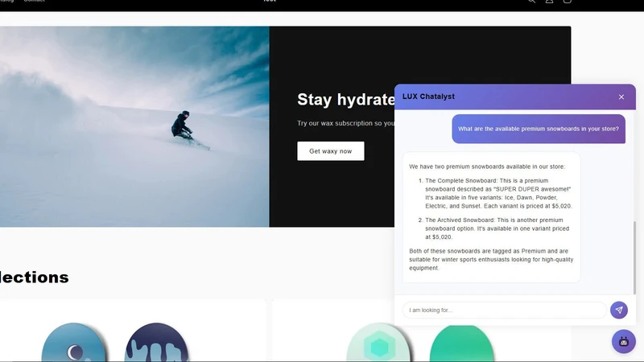Select the 'What are the available premium snowboards' message

pyautogui.click(x=539, y=129)
